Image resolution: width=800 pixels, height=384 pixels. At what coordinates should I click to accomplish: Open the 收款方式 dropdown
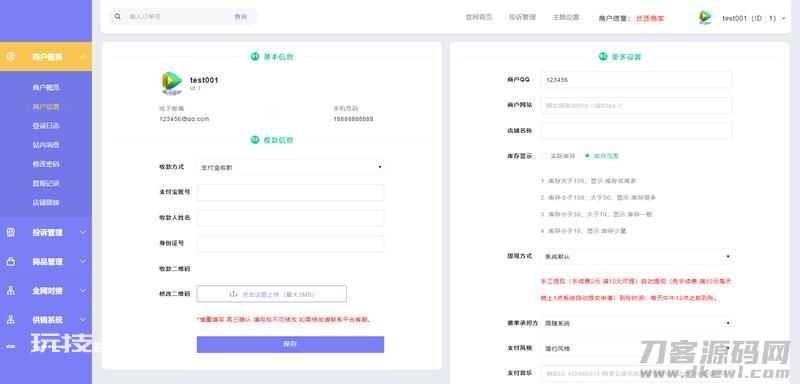pos(290,167)
